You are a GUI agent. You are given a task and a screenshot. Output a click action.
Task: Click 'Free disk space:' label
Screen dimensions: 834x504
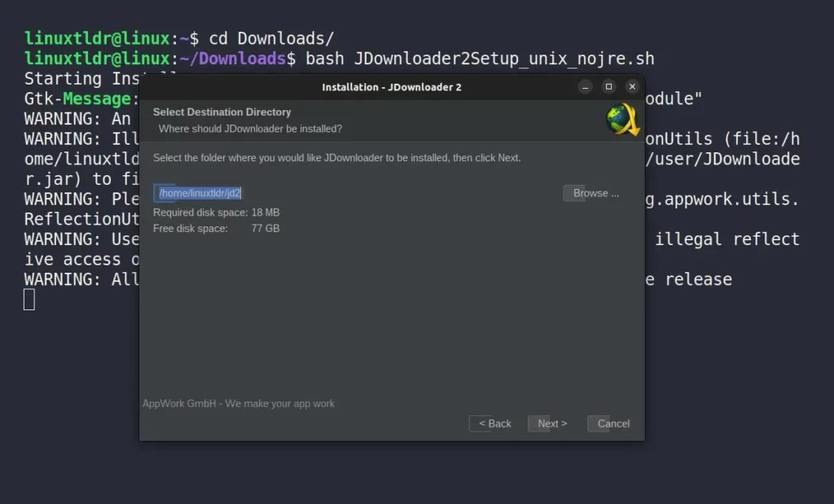[x=191, y=229]
